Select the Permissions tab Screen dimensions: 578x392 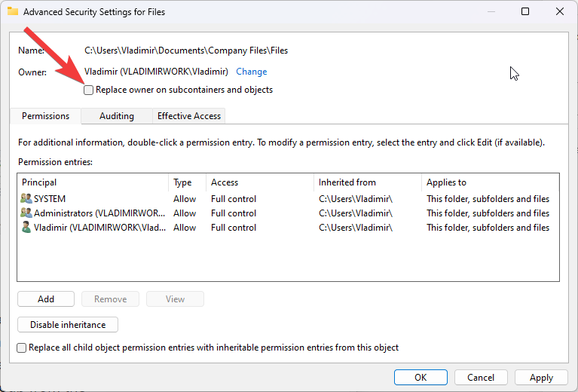[x=45, y=116]
